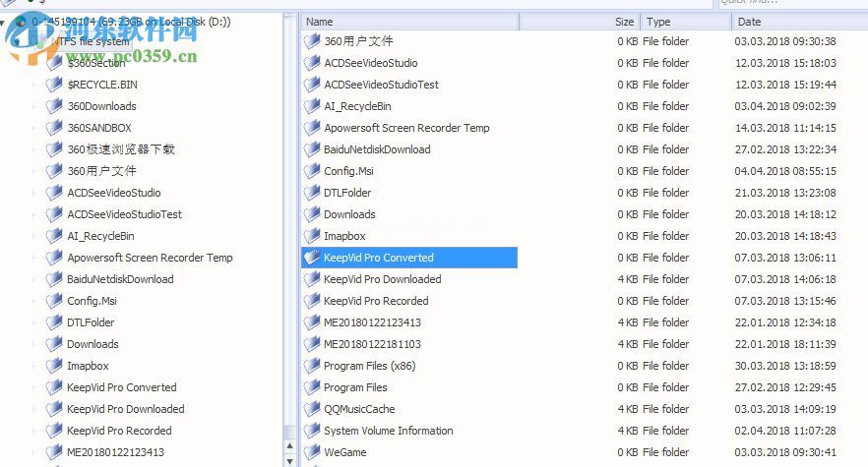Click the Program Files (x86) folder icon

coord(312,366)
